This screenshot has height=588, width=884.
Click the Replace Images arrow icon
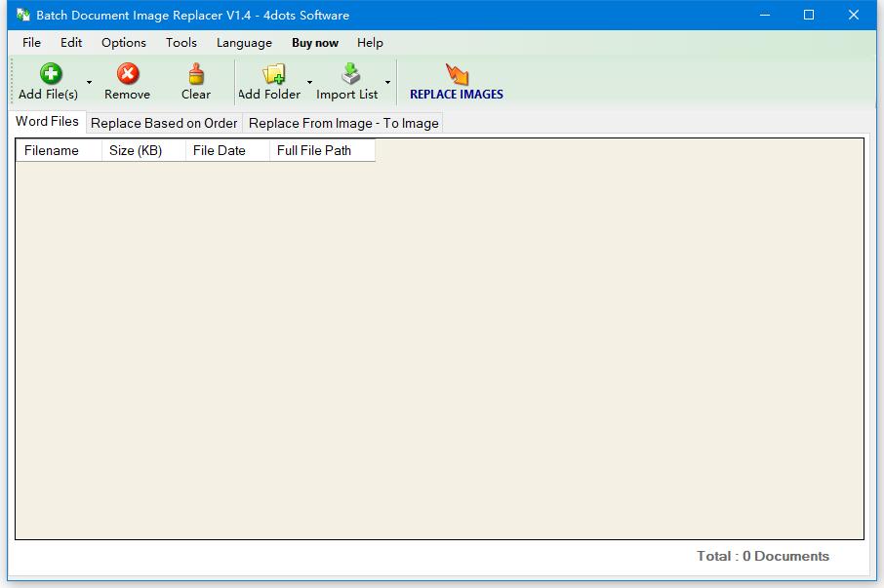(457, 73)
